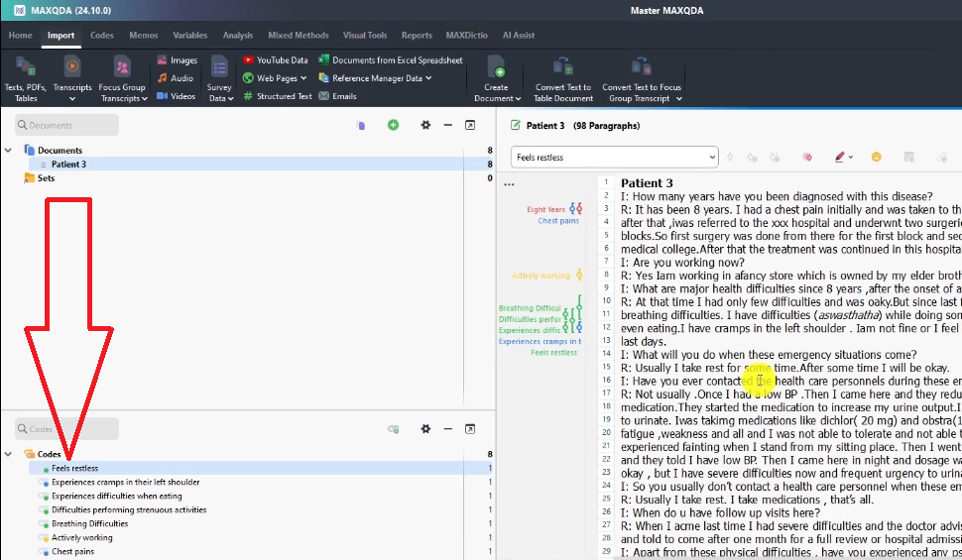Click the emoticode smiley icon
The width and height of the screenshot is (962, 560).
tap(877, 157)
